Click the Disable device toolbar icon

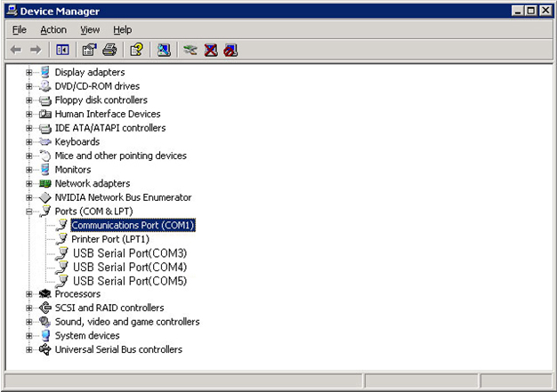(230, 50)
